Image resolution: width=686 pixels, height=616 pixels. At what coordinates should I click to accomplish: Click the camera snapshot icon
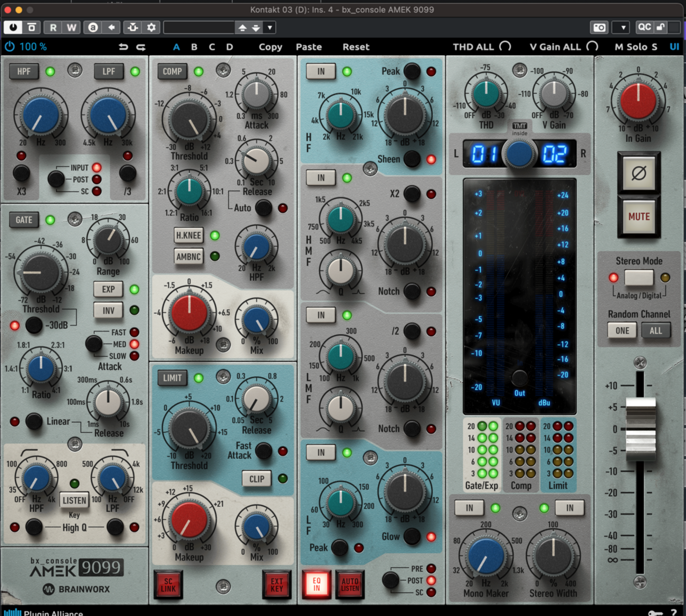pos(599,27)
